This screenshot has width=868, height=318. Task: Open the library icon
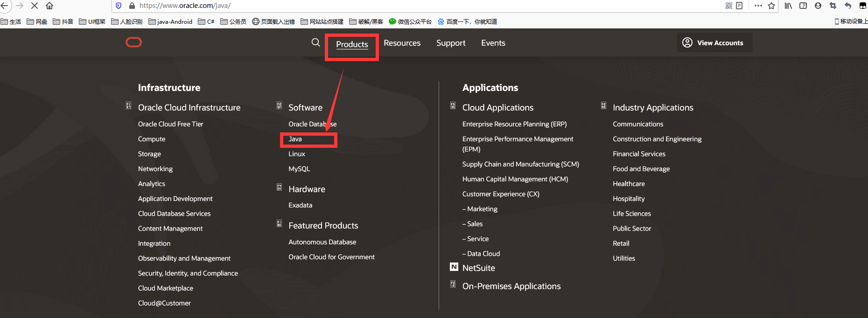coord(788,6)
